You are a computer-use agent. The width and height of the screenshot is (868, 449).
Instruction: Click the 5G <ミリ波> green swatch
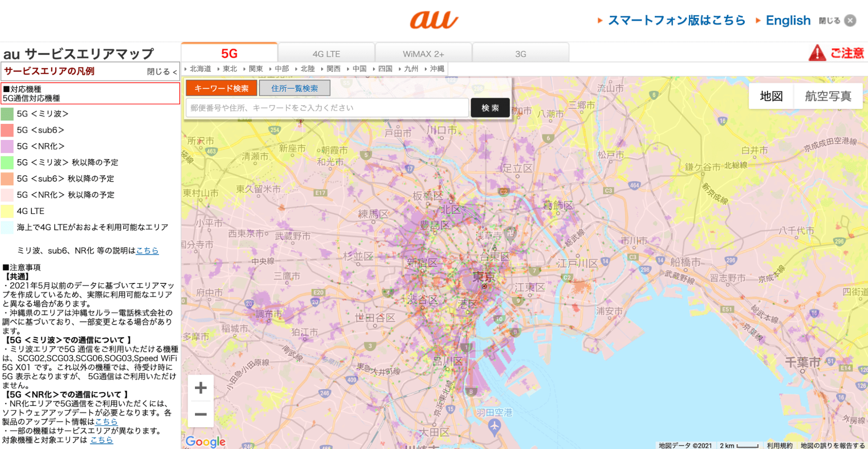(x=7, y=114)
